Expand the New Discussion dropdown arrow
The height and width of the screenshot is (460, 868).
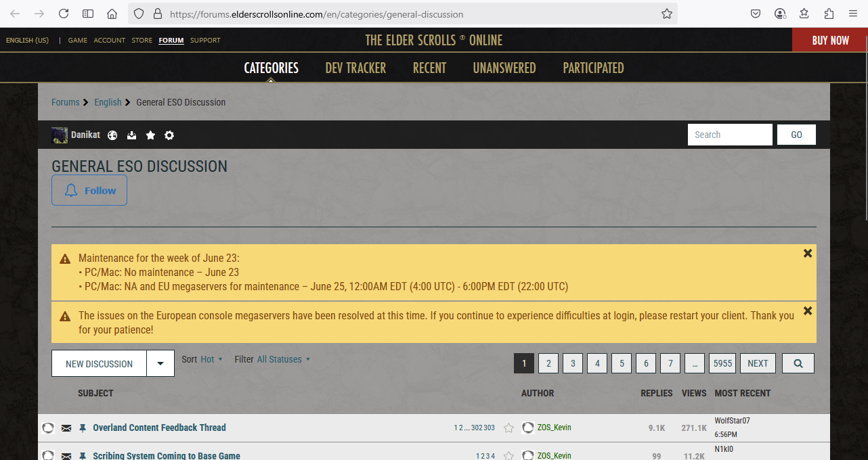tap(160, 363)
